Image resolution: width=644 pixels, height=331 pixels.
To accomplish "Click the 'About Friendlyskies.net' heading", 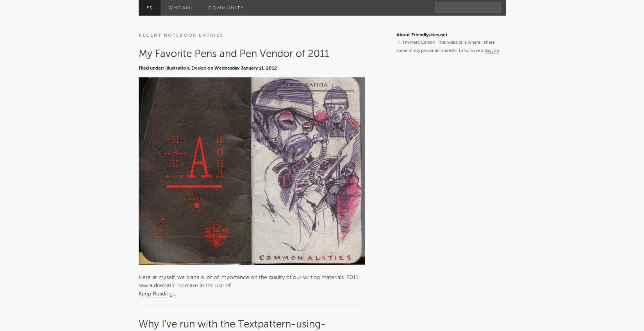I will 422,35.
